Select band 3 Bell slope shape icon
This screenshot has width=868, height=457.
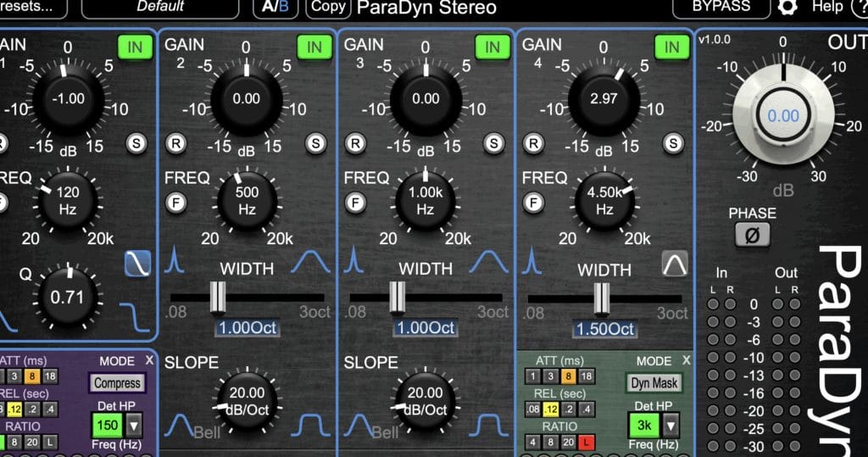[x=359, y=426]
